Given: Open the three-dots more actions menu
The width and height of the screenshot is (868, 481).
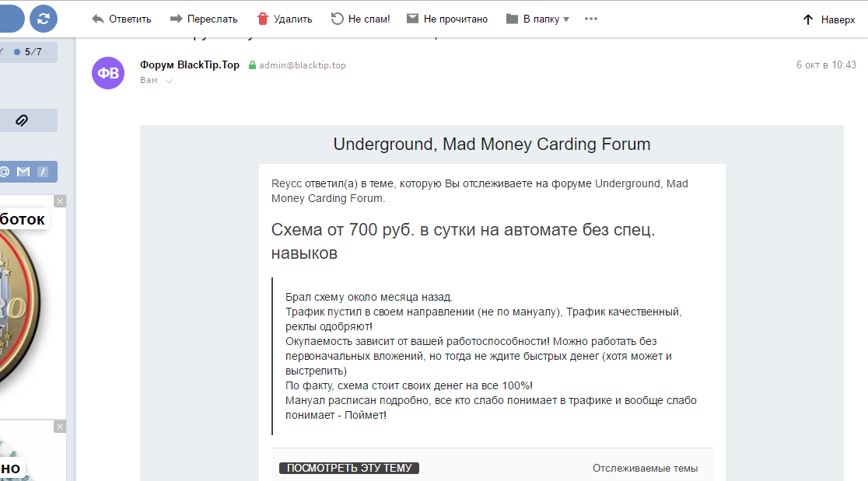Looking at the screenshot, I should coord(590,19).
